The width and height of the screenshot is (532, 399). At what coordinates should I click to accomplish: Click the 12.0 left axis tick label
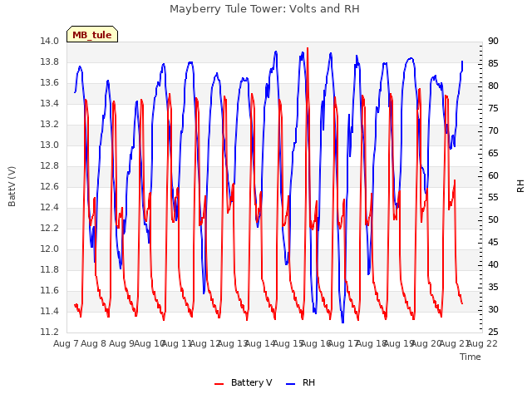(50, 249)
